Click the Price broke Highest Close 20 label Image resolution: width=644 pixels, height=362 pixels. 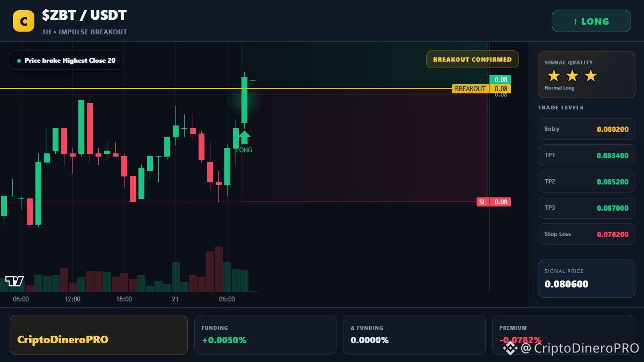pyautogui.click(x=66, y=60)
